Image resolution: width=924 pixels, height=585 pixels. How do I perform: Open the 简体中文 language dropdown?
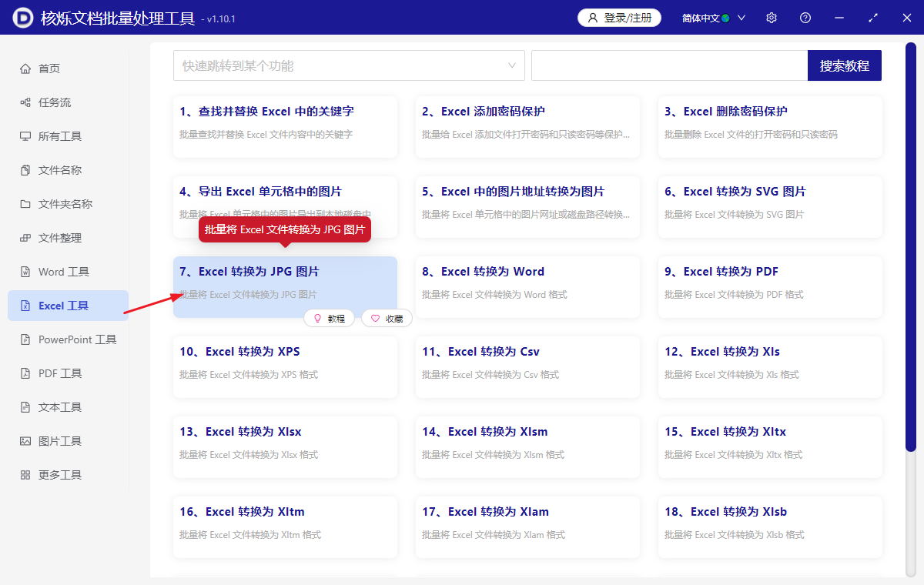(714, 18)
